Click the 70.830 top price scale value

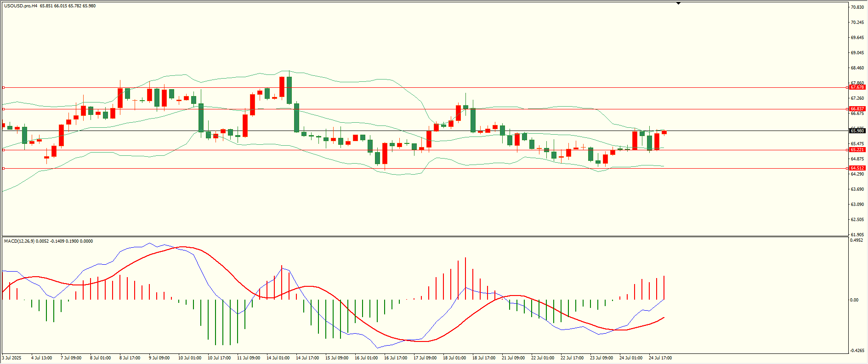(857, 7)
